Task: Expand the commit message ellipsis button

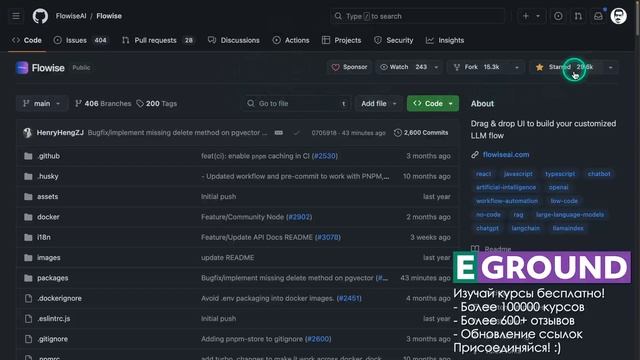Action: pos(279,133)
